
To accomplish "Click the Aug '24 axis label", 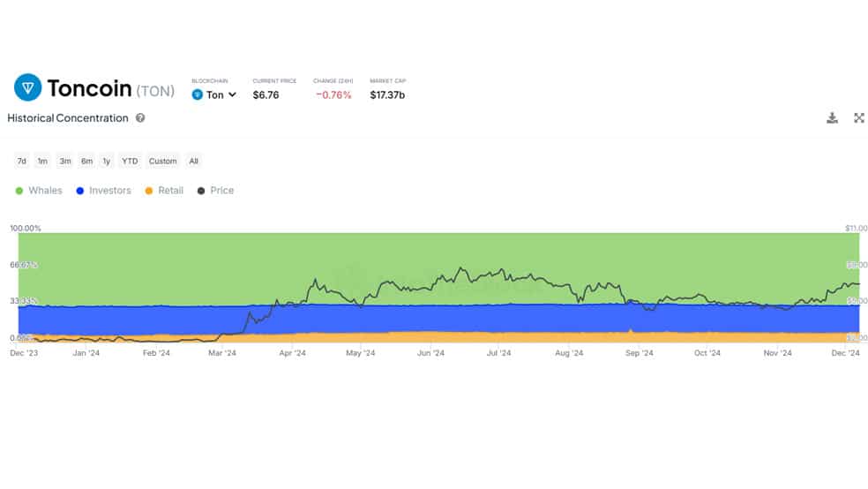I will (x=569, y=353).
